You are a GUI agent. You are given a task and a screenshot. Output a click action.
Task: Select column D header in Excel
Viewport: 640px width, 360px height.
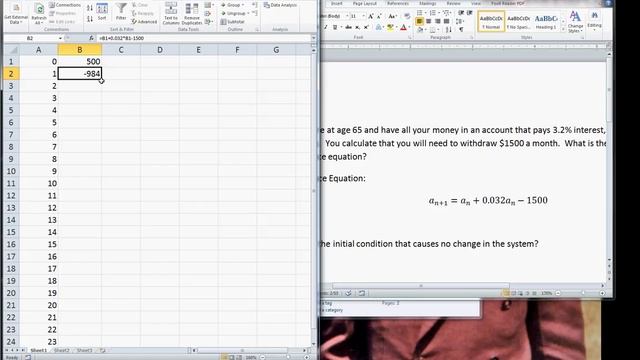point(160,50)
